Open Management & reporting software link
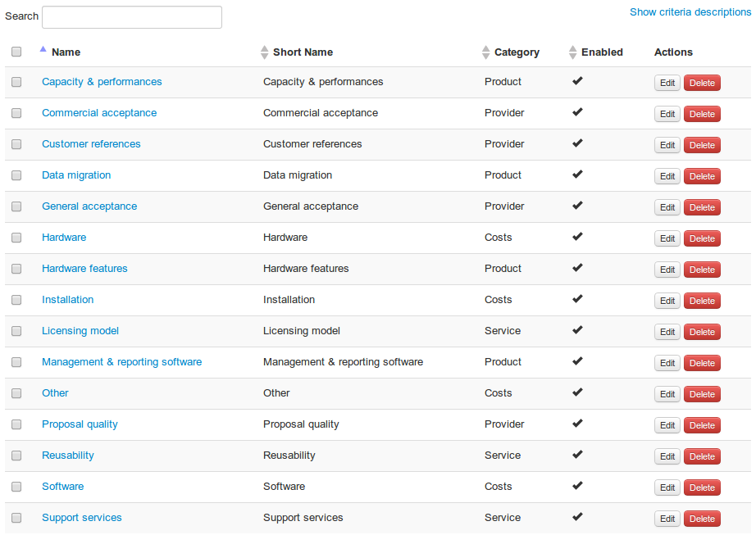This screenshot has width=756, height=535. coord(121,362)
